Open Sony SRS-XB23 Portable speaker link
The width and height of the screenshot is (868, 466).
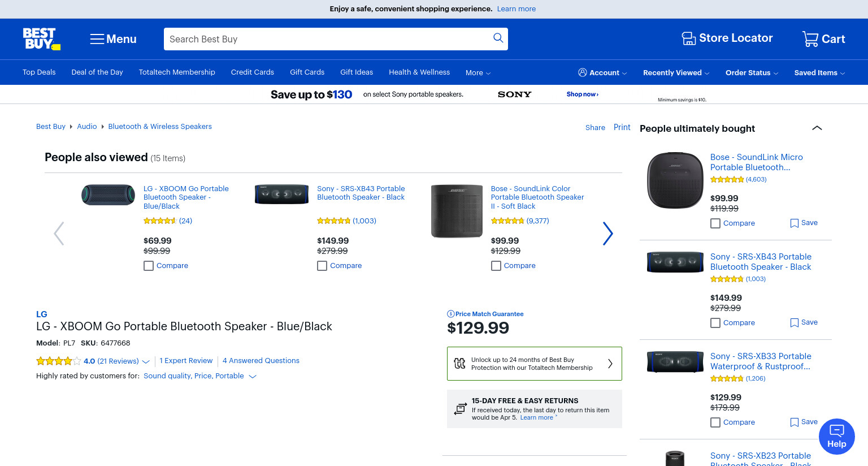pos(761,459)
